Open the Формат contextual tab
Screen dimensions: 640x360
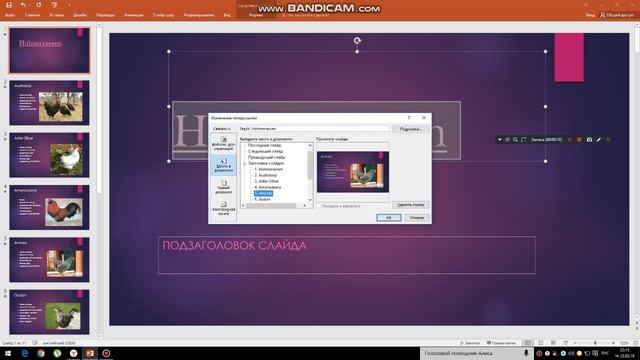256,15
